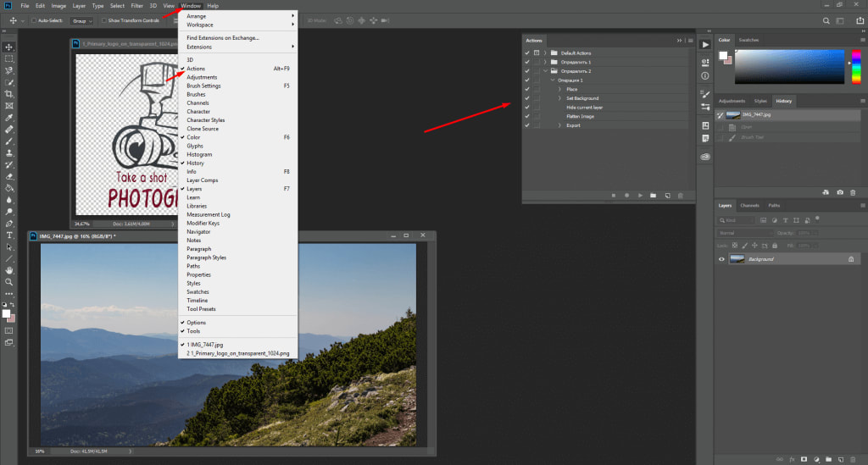
Task: Click the Play selection button in Actions panel
Action: coord(640,196)
